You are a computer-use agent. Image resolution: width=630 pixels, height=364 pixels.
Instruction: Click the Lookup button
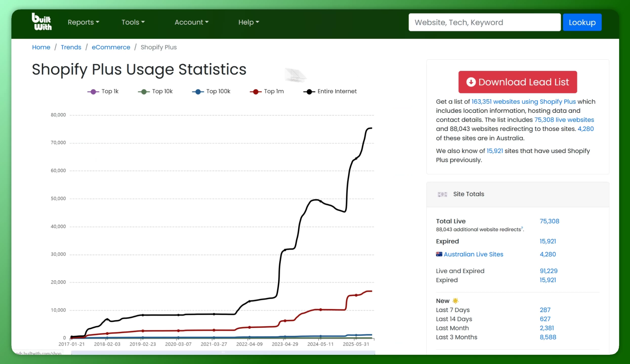582,22
